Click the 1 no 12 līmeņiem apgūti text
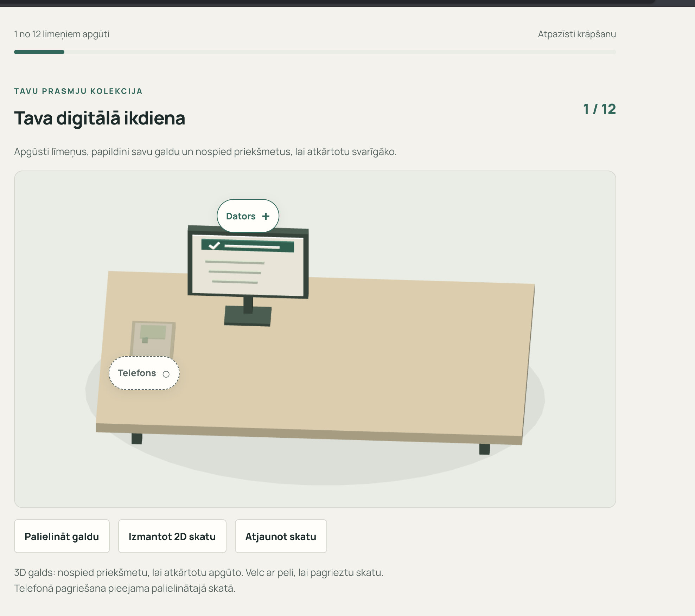Image resolution: width=695 pixels, height=616 pixels. tap(62, 34)
